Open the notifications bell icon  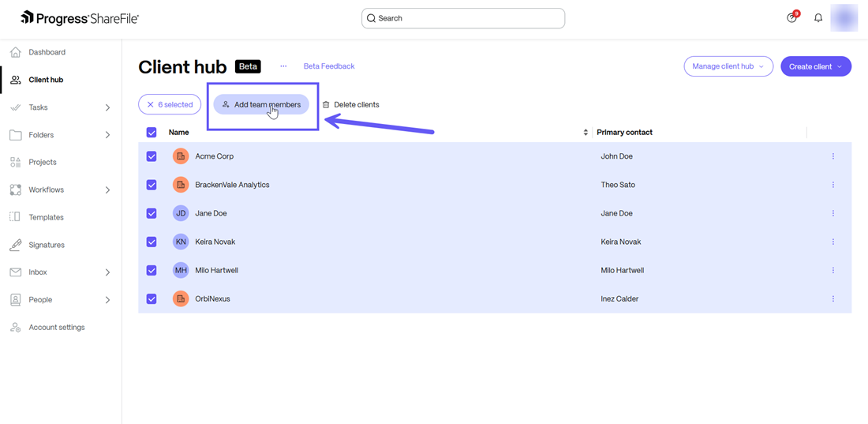[818, 18]
